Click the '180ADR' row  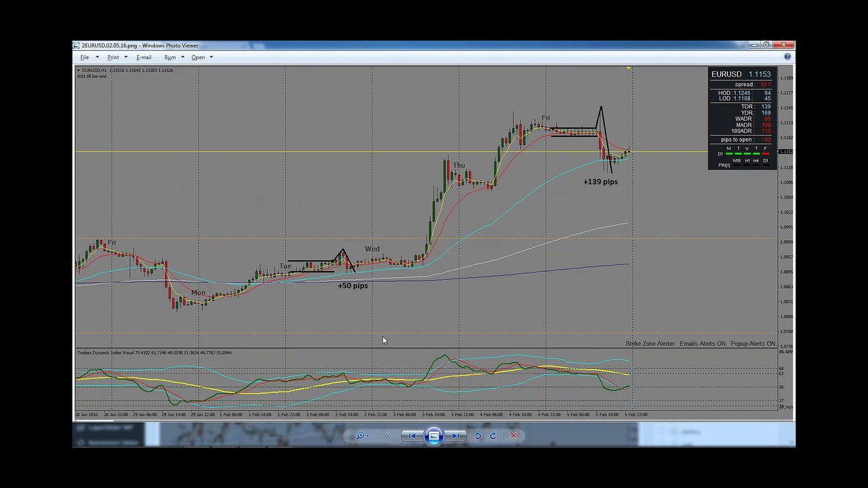click(x=751, y=131)
